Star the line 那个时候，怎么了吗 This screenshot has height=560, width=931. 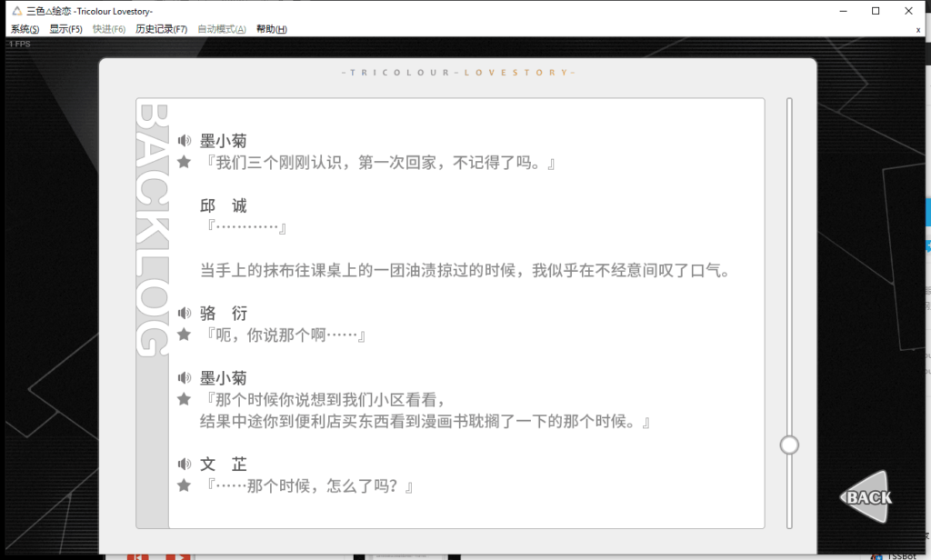click(184, 485)
